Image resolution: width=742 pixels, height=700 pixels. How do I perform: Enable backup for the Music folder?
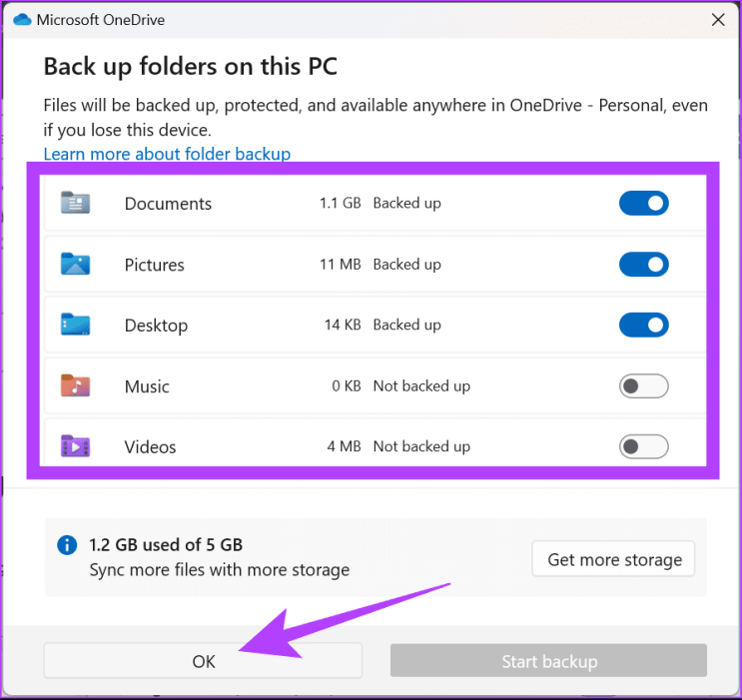[643, 386]
